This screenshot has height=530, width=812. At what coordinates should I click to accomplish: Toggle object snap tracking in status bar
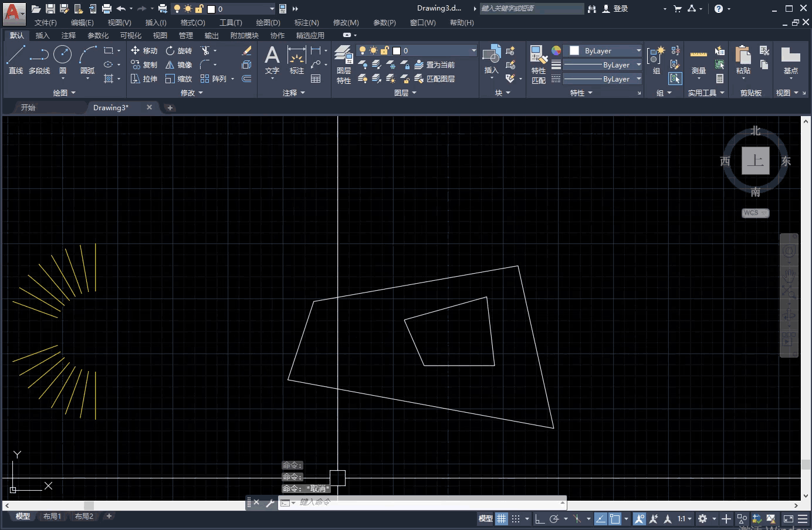(x=601, y=519)
